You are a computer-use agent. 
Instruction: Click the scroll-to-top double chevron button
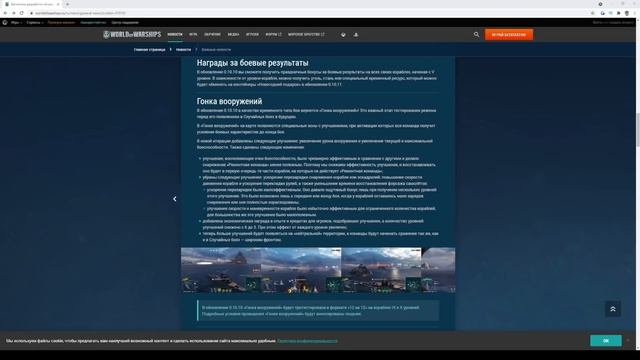tap(613, 309)
